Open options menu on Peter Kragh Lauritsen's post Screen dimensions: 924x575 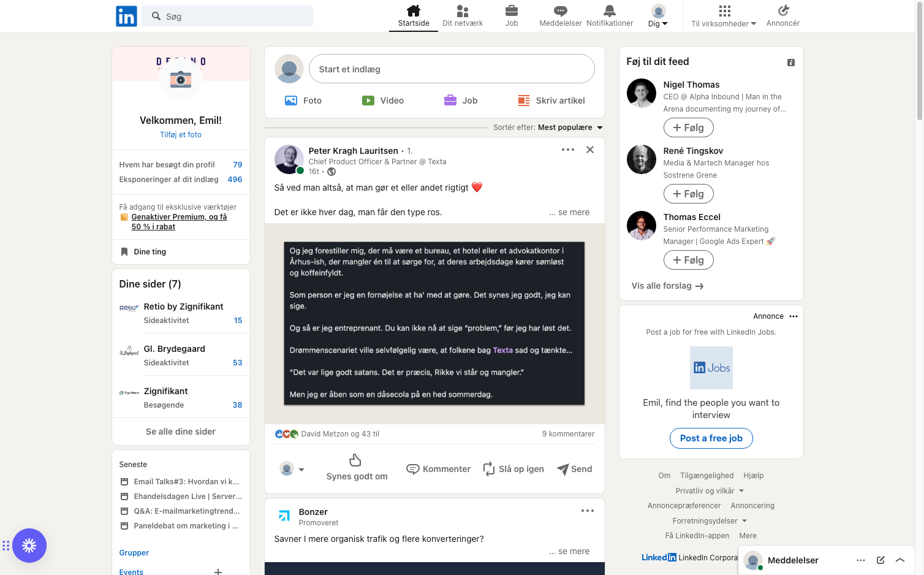click(568, 150)
